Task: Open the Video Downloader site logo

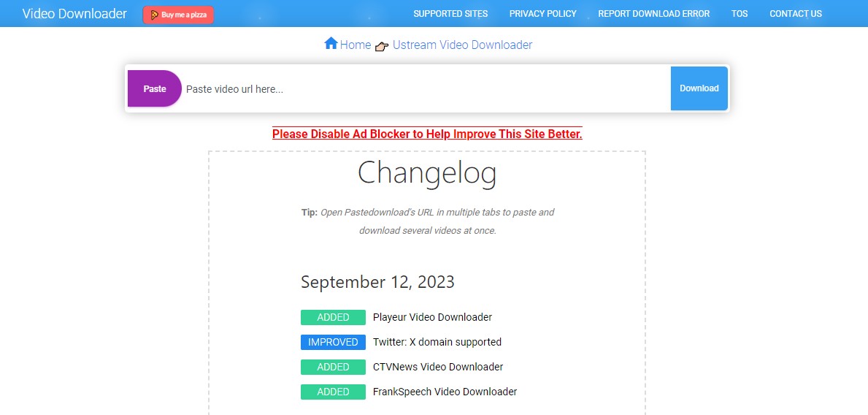Action: (x=74, y=14)
